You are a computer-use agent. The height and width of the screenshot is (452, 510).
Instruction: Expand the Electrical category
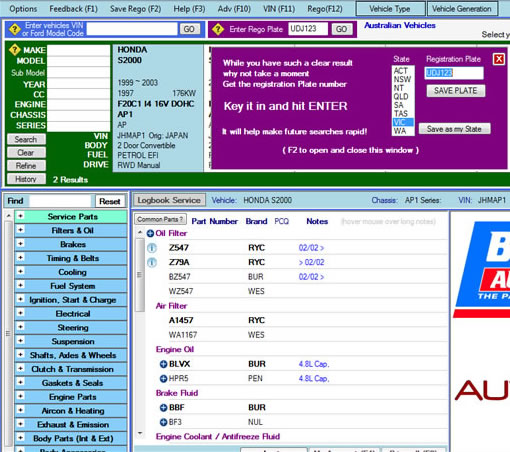(20, 313)
